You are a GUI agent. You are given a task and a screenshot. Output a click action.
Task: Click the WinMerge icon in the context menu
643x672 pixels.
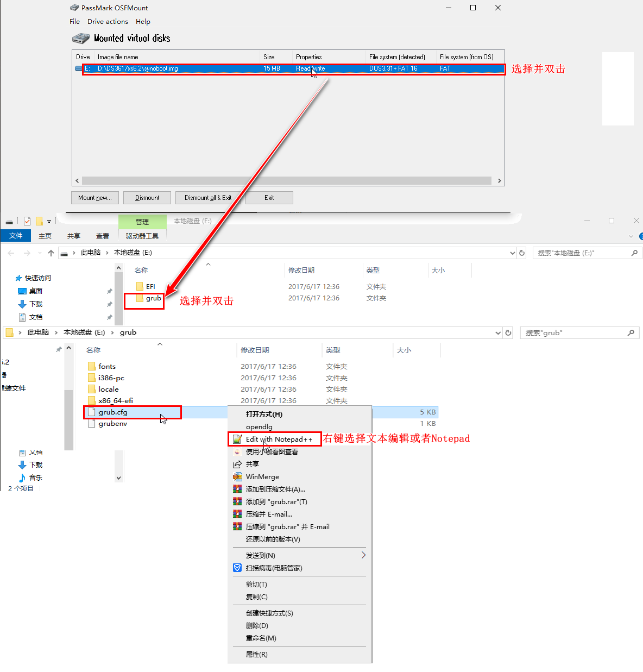[237, 476]
